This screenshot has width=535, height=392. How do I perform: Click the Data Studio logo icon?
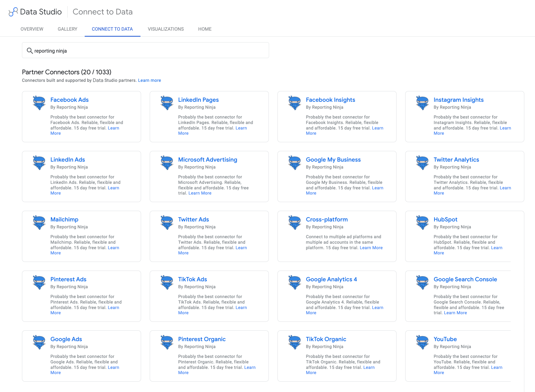[13, 12]
